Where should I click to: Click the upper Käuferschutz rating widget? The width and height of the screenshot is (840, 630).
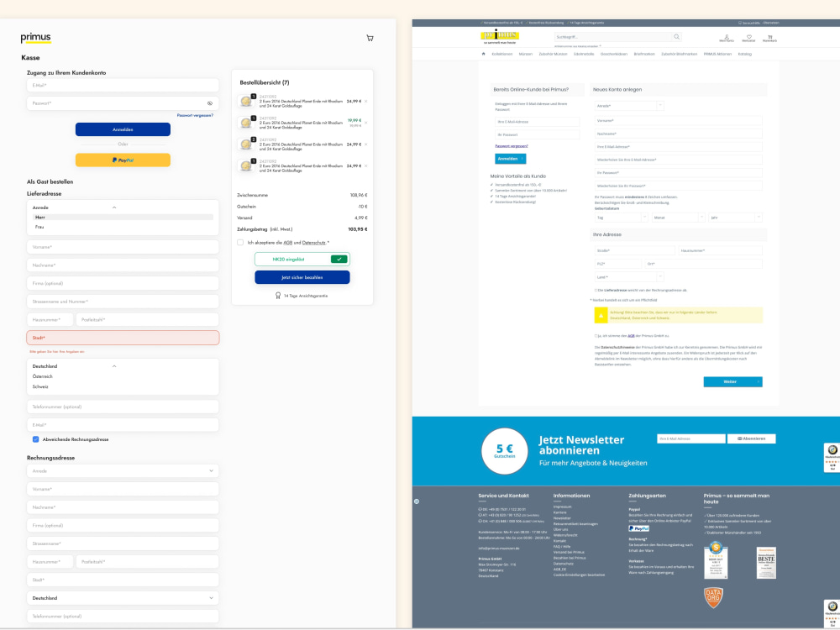832,458
